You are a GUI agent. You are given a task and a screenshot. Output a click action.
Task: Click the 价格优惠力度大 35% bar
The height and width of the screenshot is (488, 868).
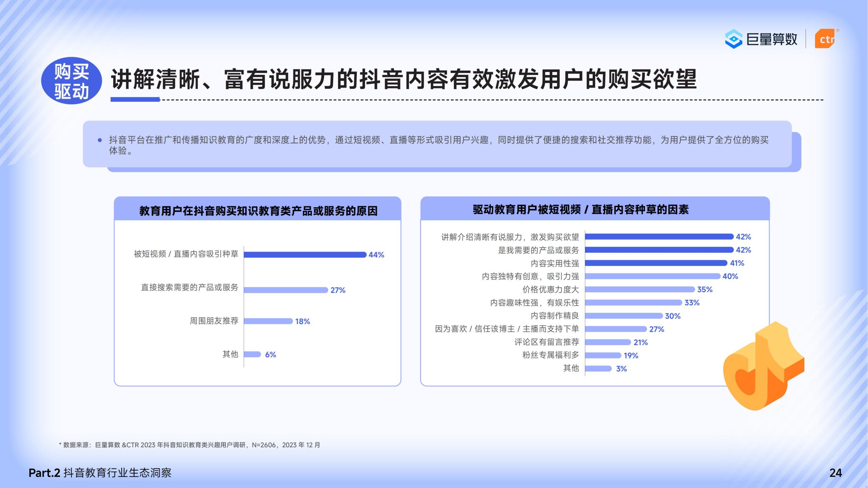[639, 289]
